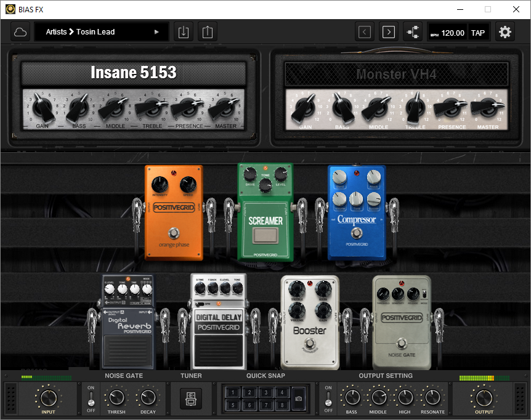Click the OUTPUT level knob

(484, 398)
